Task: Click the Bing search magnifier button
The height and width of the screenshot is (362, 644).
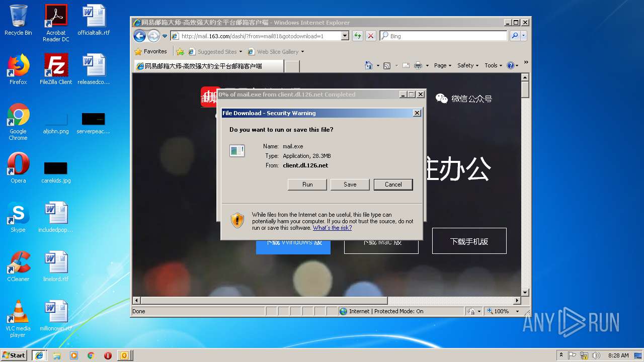Action: (514, 36)
